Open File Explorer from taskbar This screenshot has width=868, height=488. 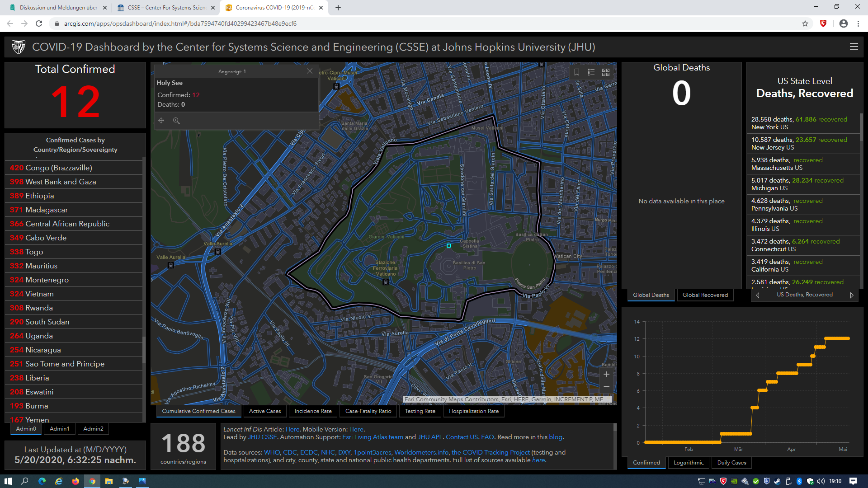click(x=109, y=481)
